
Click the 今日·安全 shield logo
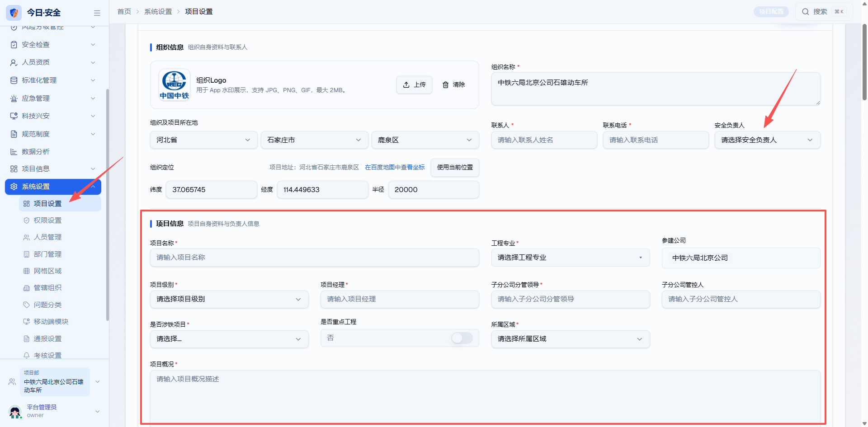(14, 13)
